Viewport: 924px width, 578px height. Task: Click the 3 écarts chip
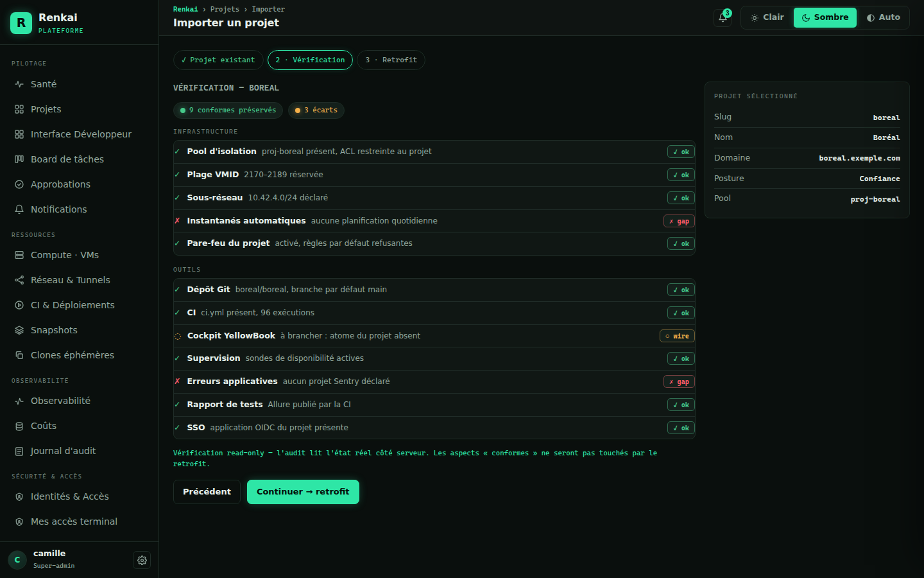(x=316, y=110)
